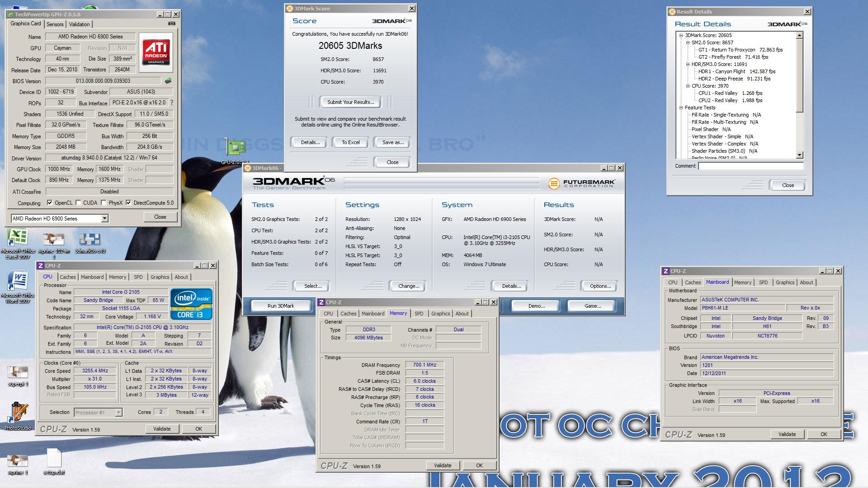
Task: Click the GPU-Z title bar icon
Action: tap(11, 14)
